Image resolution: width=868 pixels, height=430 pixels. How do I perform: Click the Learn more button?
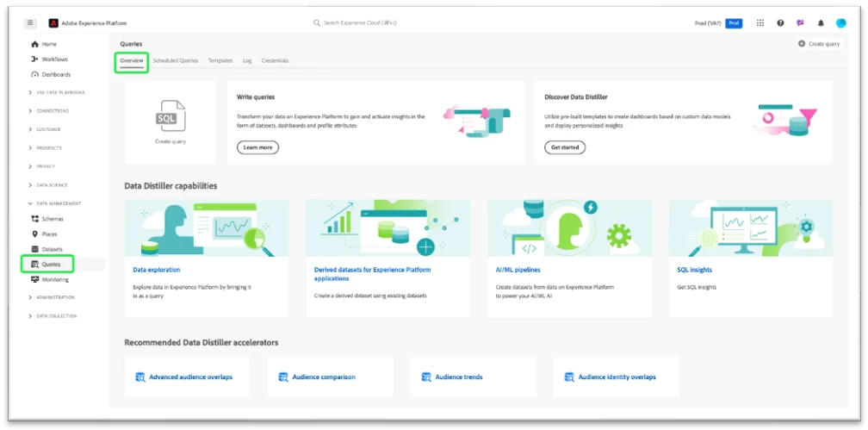pyautogui.click(x=258, y=147)
